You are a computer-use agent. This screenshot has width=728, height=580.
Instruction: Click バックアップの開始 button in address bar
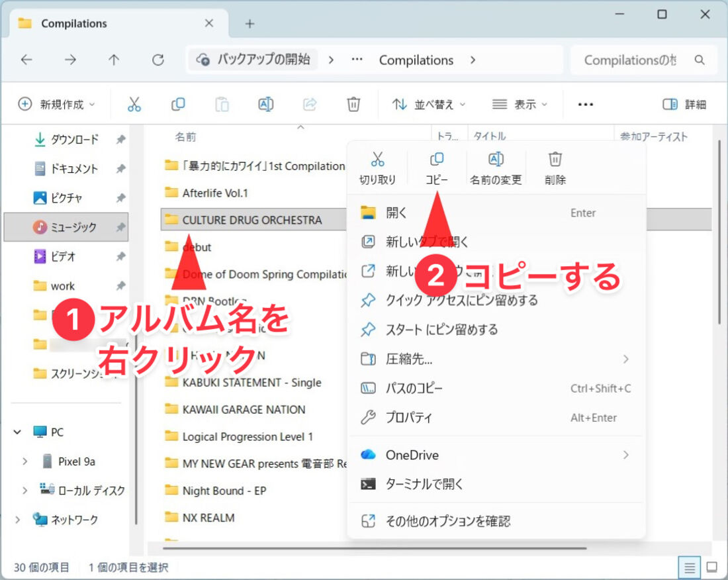click(253, 60)
